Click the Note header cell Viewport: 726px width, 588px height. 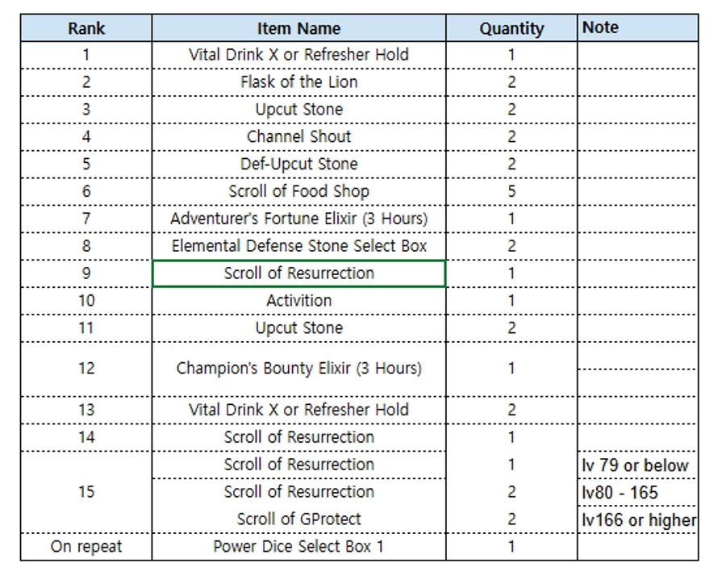(x=637, y=27)
